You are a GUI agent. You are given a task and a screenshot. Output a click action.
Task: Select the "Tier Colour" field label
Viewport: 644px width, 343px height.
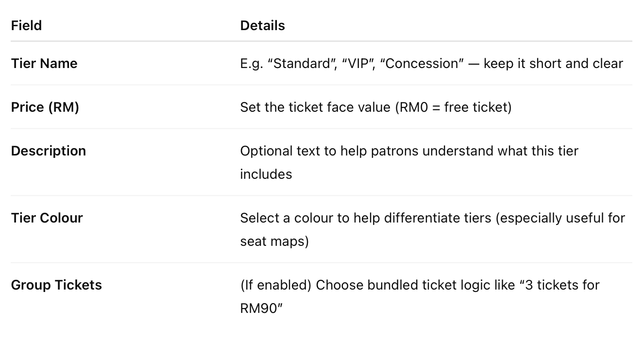[47, 218]
